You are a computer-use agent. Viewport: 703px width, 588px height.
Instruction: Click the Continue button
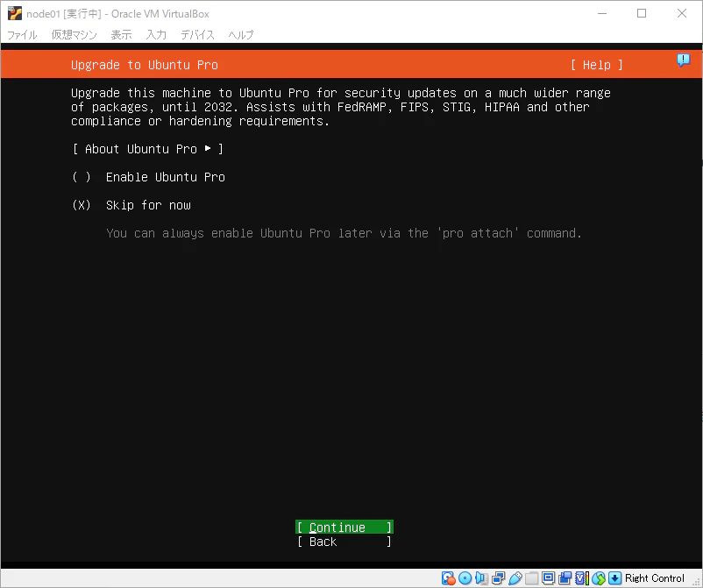coord(344,527)
